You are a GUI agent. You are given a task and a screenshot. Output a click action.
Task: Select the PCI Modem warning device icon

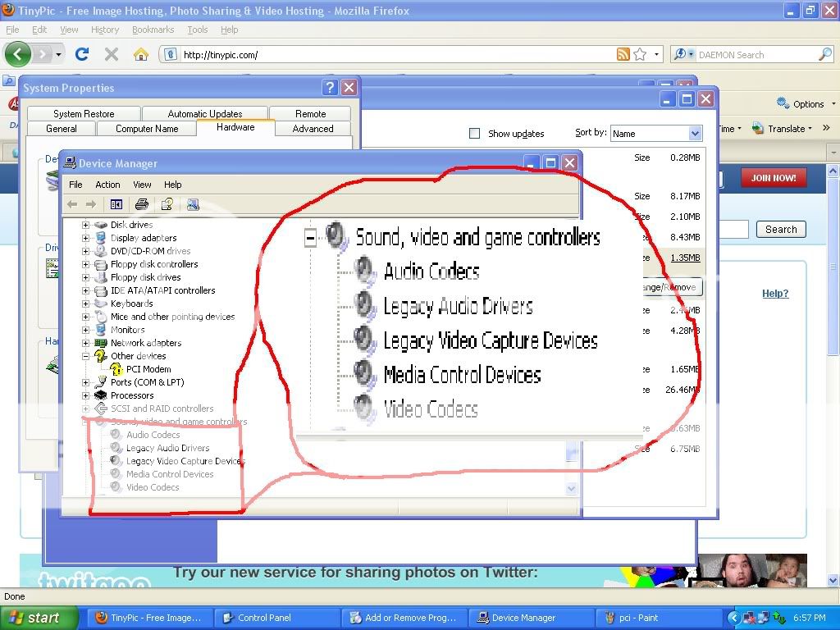tap(116, 369)
